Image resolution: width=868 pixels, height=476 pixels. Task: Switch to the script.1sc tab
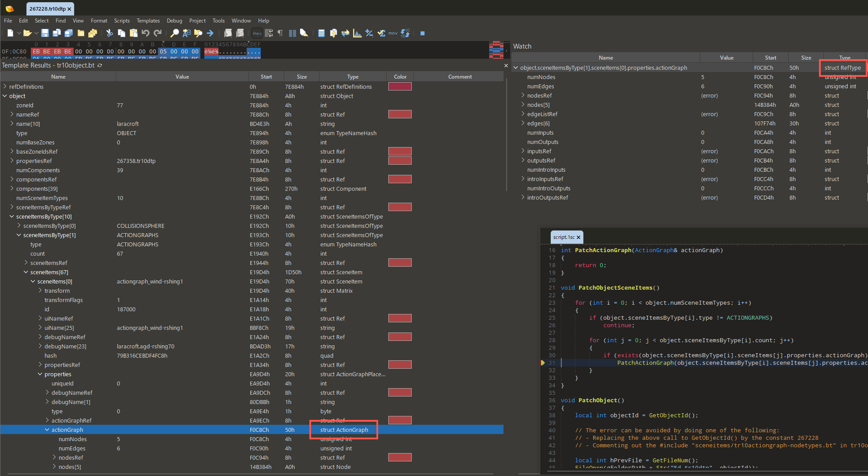(564, 237)
